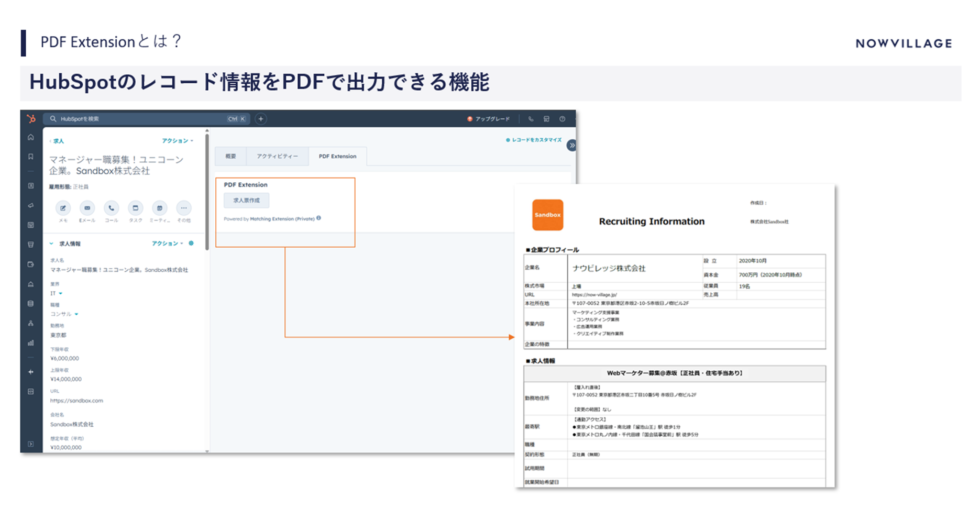Click the アップグレード upgrade button
Screen dimensions: 980x520
pyautogui.click(x=488, y=119)
